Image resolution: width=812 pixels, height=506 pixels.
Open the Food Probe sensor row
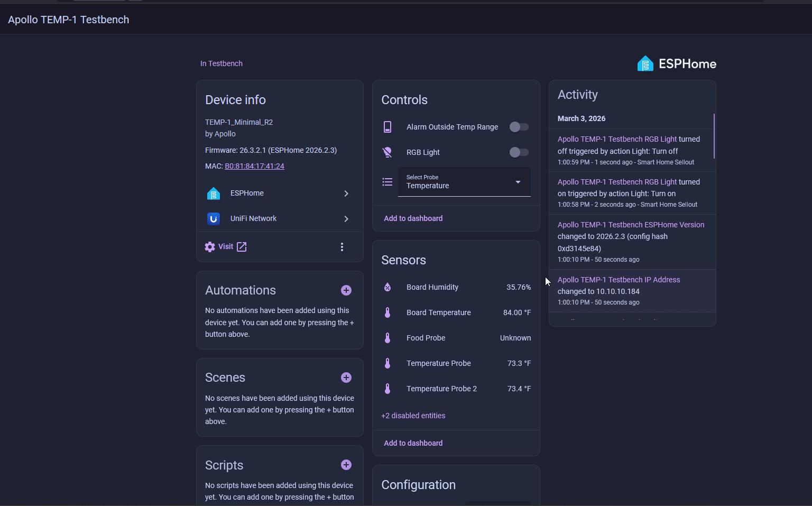(x=456, y=338)
